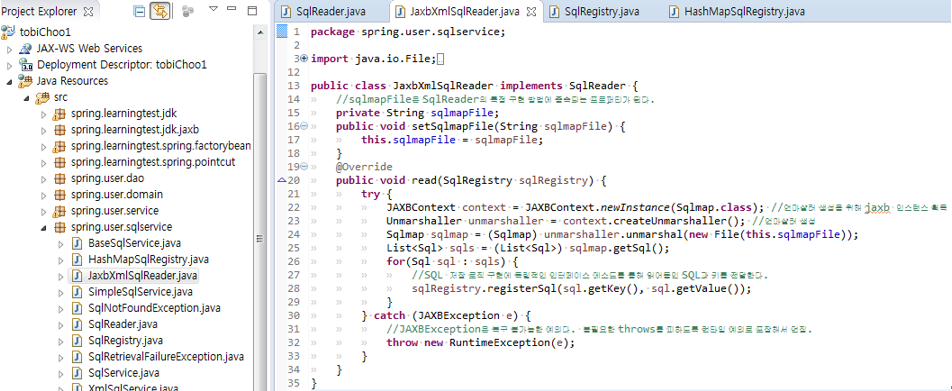Select JaxbXmlSqlReader.java in Project Explorer
Image resolution: width=952 pixels, height=391 pixels.
click(x=142, y=276)
